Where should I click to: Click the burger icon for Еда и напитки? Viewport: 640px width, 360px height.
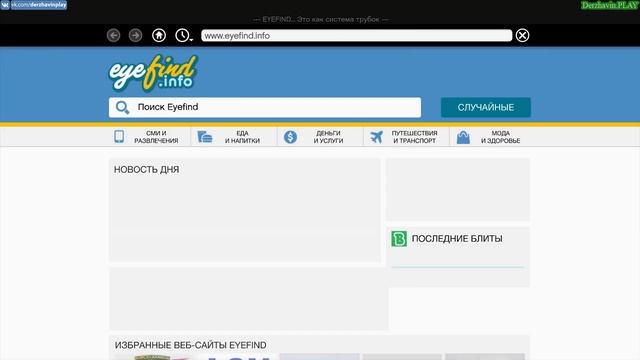tap(205, 137)
